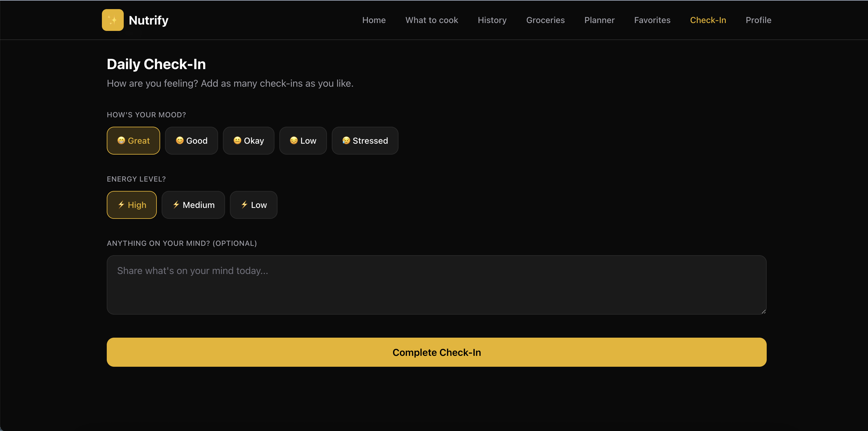Select the Low mood button

coord(303,141)
